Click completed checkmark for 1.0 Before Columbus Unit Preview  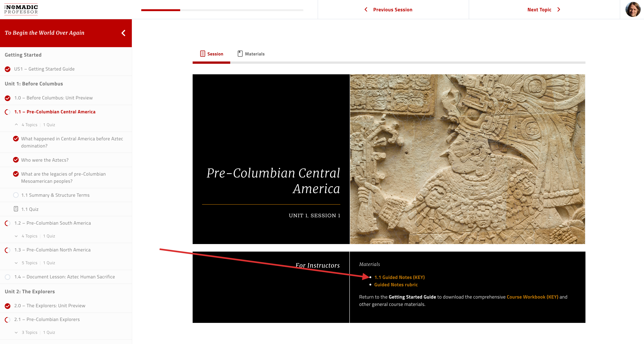click(8, 98)
